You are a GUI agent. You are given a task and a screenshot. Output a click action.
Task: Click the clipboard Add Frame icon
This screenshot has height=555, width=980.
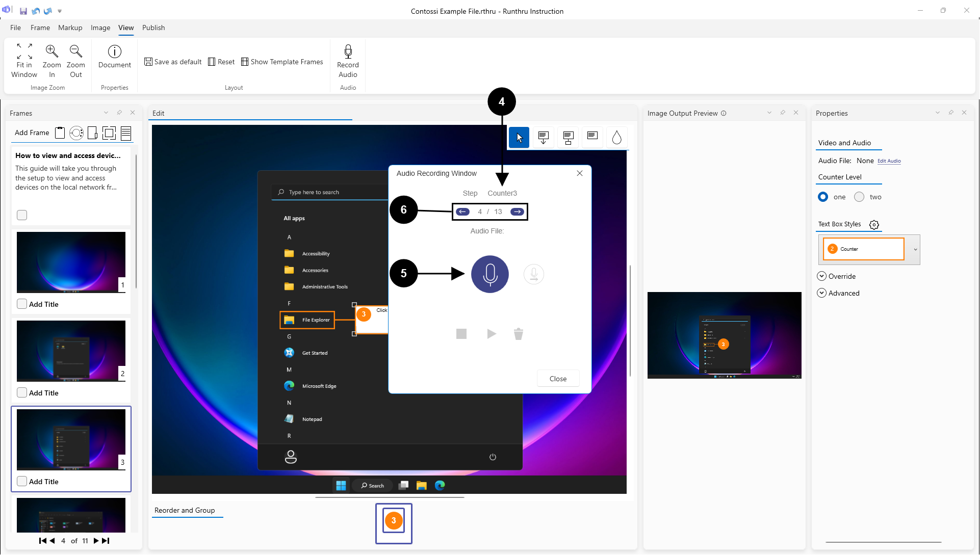tap(60, 133)
